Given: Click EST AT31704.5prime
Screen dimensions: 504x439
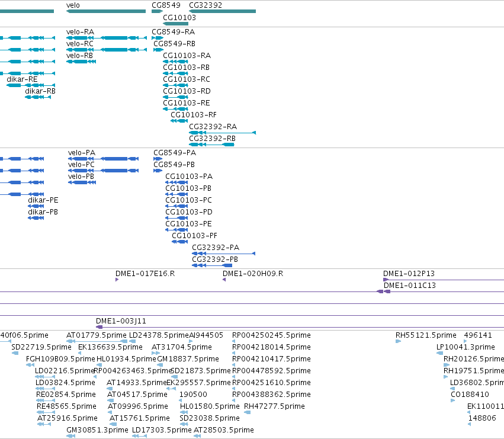Looking at the screenshot, I should [182, 347].
